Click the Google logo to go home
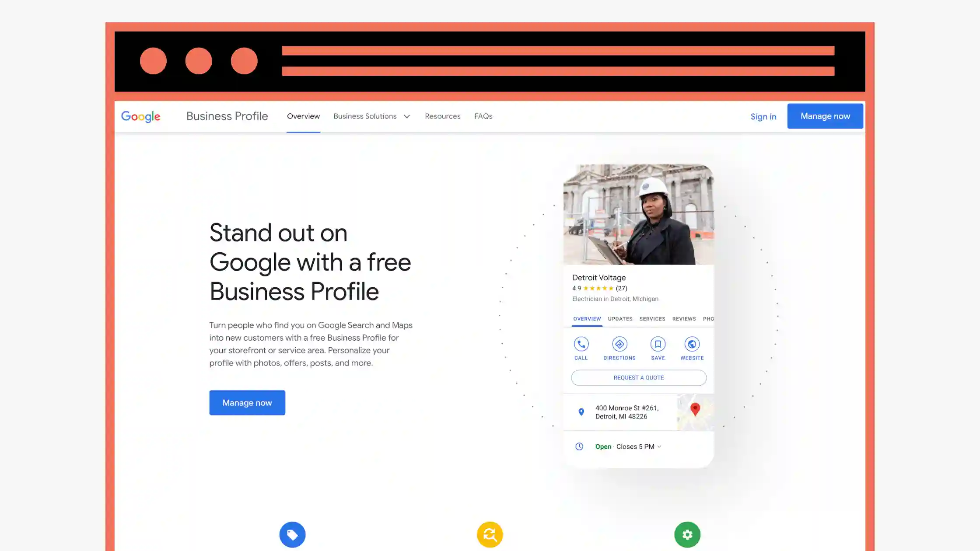980x551 pixels. 141,116
